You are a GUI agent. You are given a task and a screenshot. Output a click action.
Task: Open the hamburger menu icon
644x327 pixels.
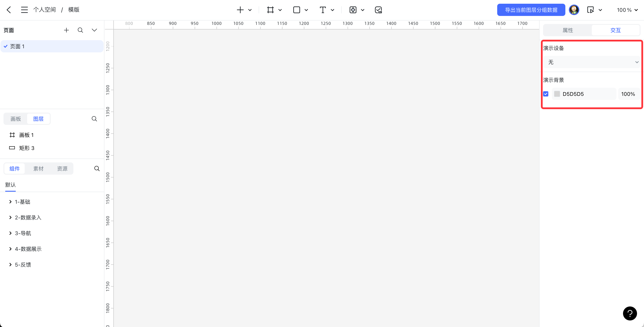tap(24, 10)
